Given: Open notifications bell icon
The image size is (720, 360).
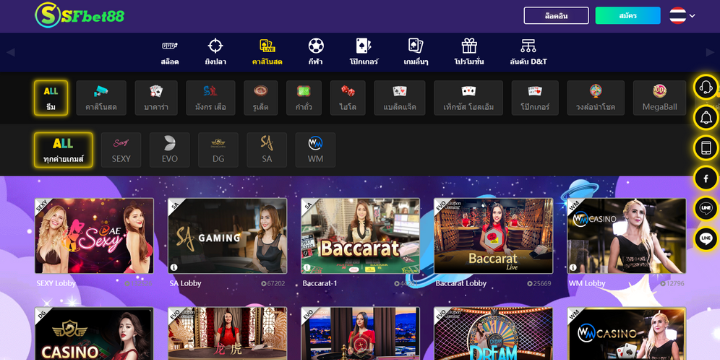Looking at the screenshot, I should tap(706, 118).
